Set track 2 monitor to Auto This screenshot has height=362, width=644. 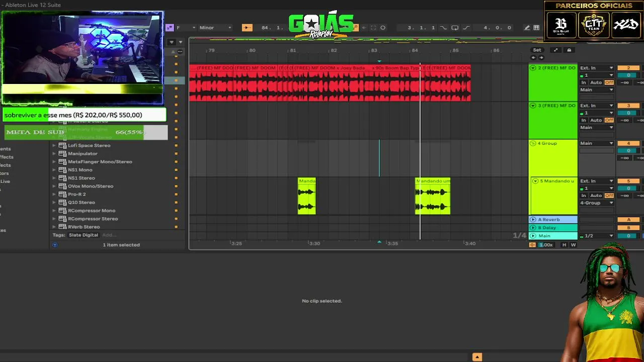596,82
